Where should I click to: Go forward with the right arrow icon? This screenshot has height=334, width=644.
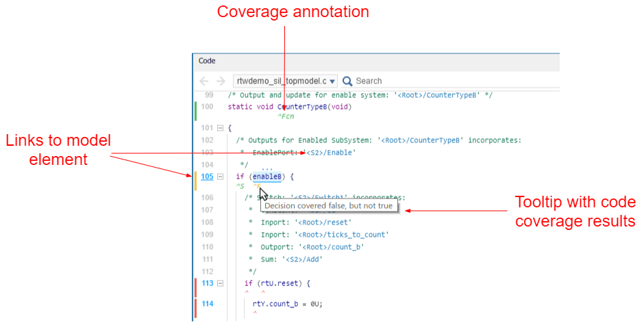pyautogui.click(x=221, y=81)
